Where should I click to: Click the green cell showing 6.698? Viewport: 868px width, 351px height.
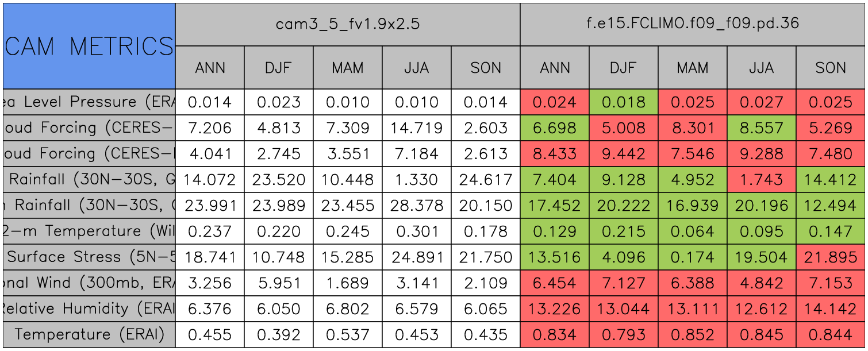coord(555,128)
